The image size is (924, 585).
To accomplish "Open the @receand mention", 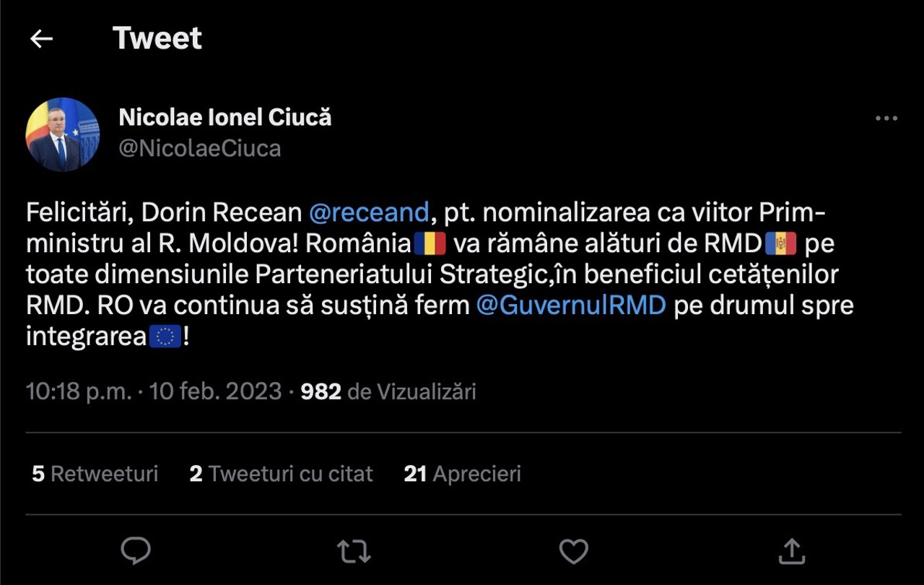I will tap(368, 212).
